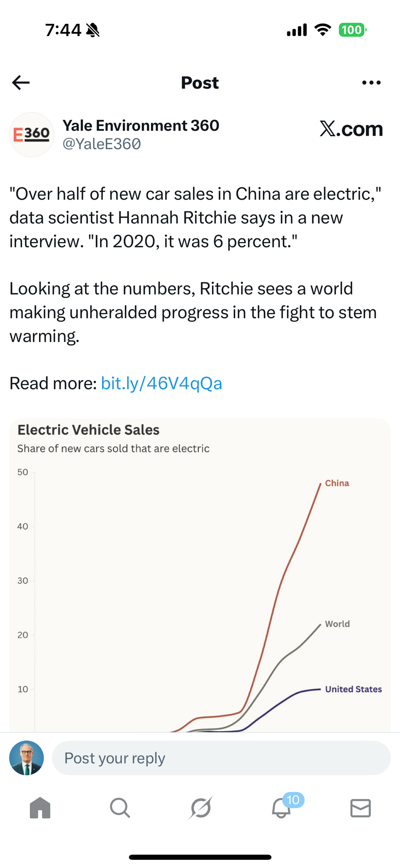The width and height of the screenshot is (400, 868).
Task: Open Messages envelope icon
Action: coord(361,808)
